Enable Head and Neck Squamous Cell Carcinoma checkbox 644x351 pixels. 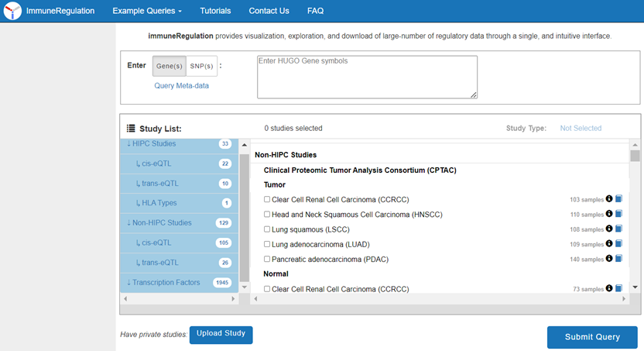pyautogui.click(x=267, y=215)
